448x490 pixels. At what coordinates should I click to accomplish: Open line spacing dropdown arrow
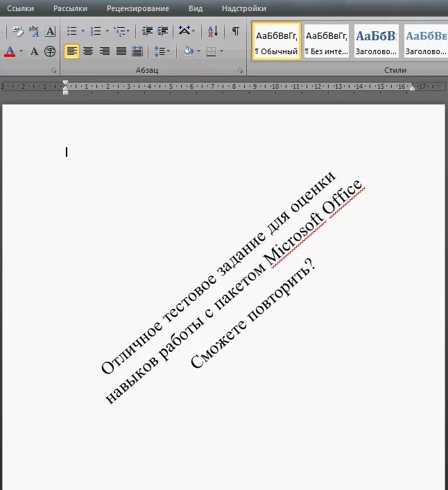pos(169,51)
